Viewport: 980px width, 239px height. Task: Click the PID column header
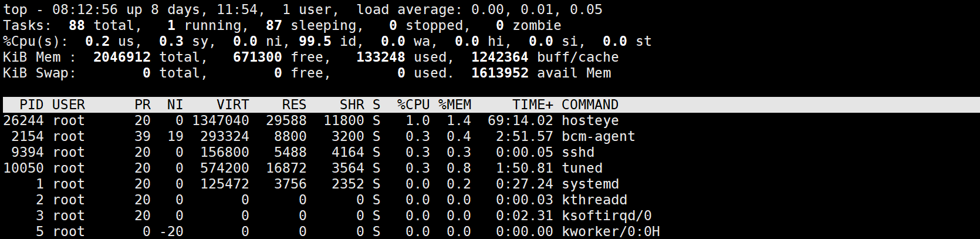click(x=31, y=105)
